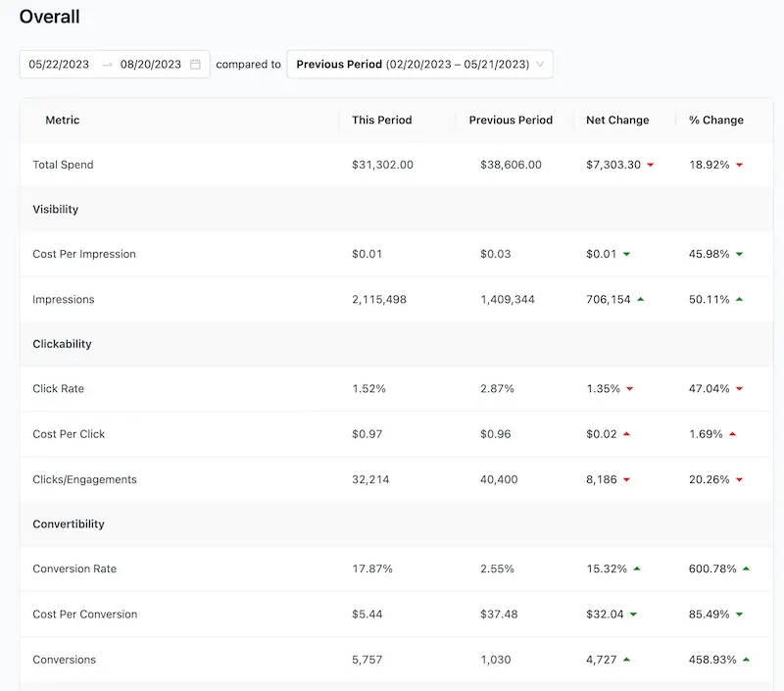
Task: Click the start date 05/22/2023 field
Action: [59, 65]
